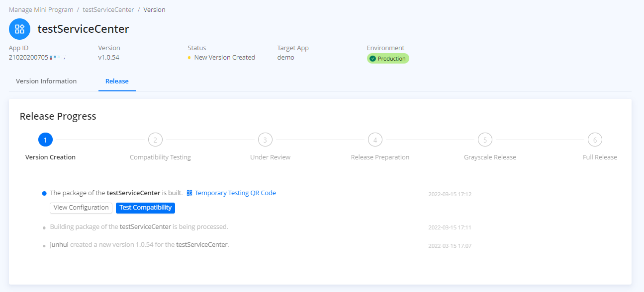
Task: Go to Manage Mini Program breadcrumb
Action: click(x=41, y=9)
